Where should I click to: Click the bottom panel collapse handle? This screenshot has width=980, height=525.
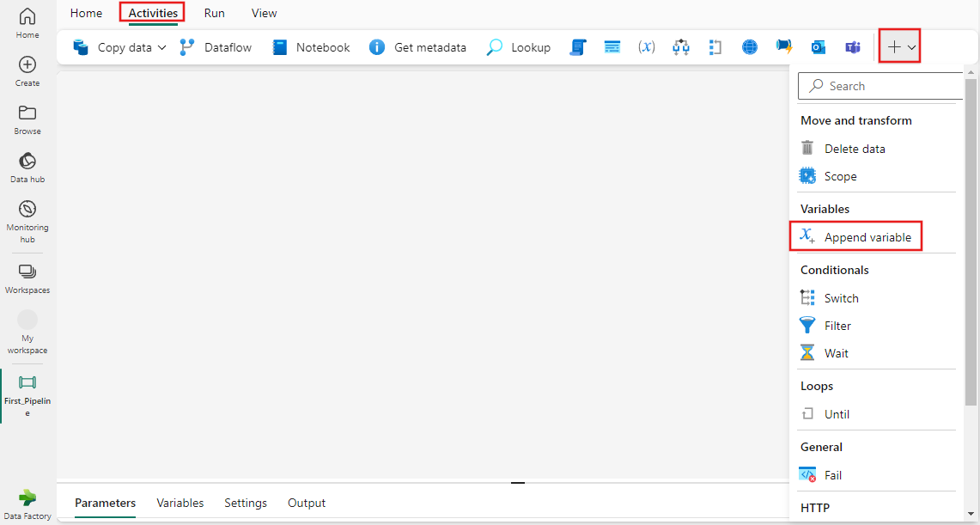click(518, 483)
